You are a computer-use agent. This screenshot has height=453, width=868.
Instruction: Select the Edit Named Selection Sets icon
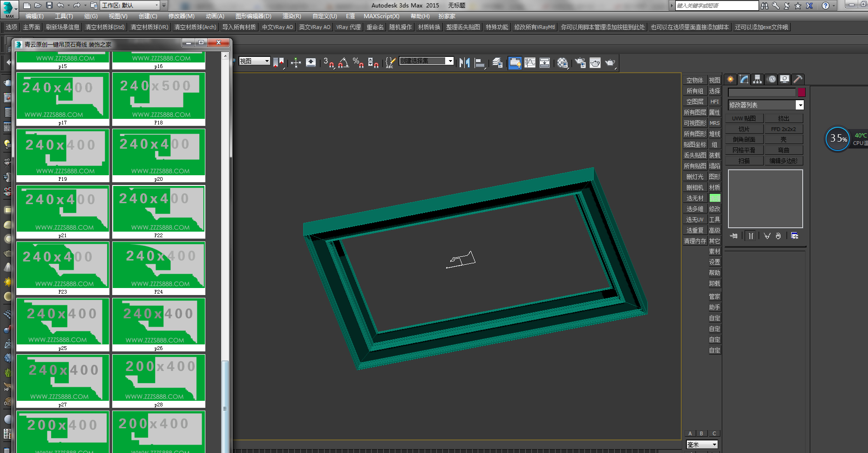(390, 62)
